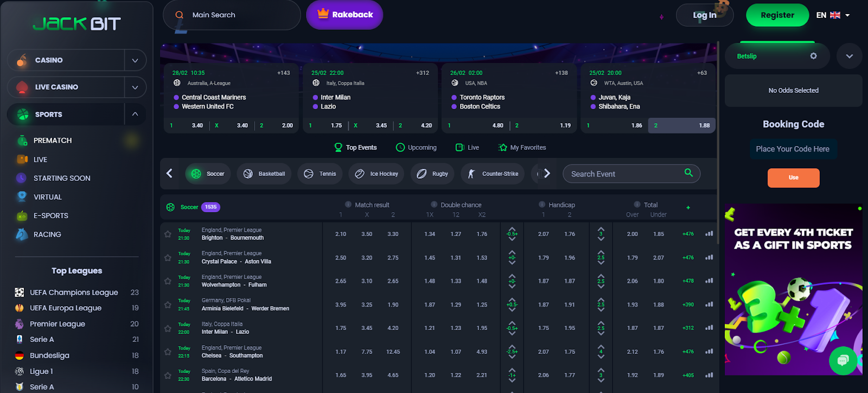
Task: Increase total line for Chelsea - Southampton
Action: [x=601, y=346]
